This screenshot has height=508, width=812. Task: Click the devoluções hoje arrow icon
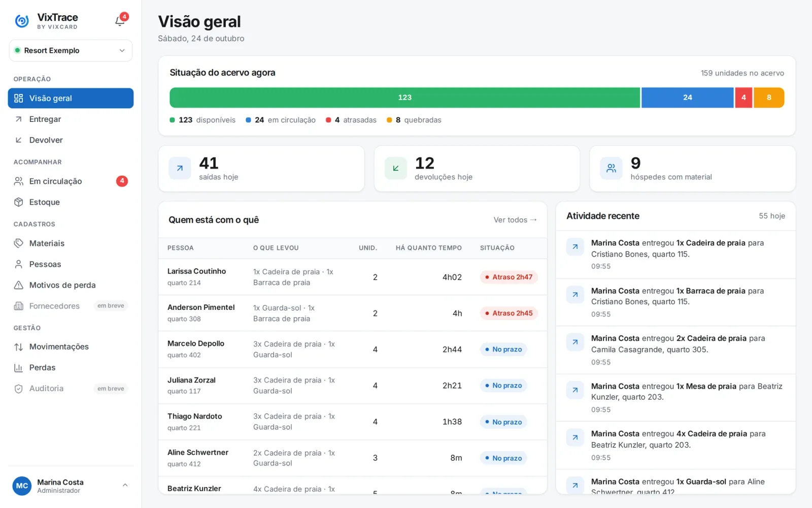395,169
